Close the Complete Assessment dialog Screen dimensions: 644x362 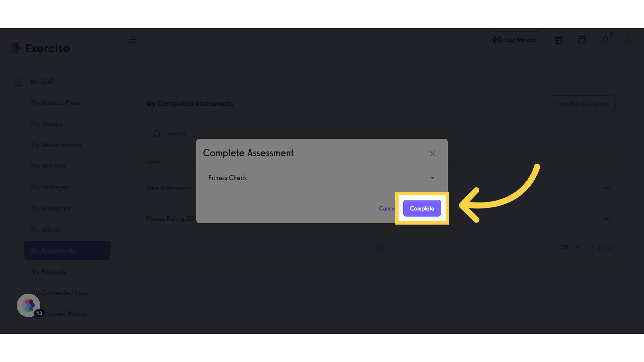[x=433, y=154]
